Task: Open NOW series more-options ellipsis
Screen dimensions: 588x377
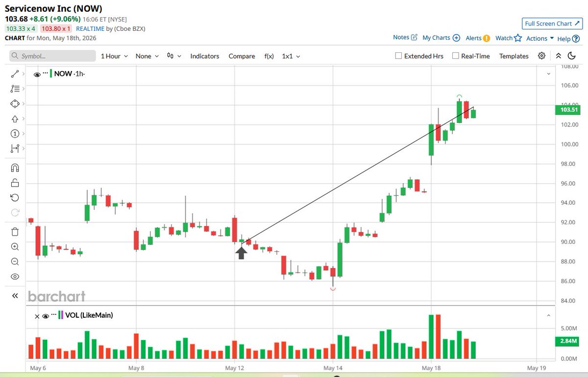Action: pyautogui.click(x=46, y=73)
